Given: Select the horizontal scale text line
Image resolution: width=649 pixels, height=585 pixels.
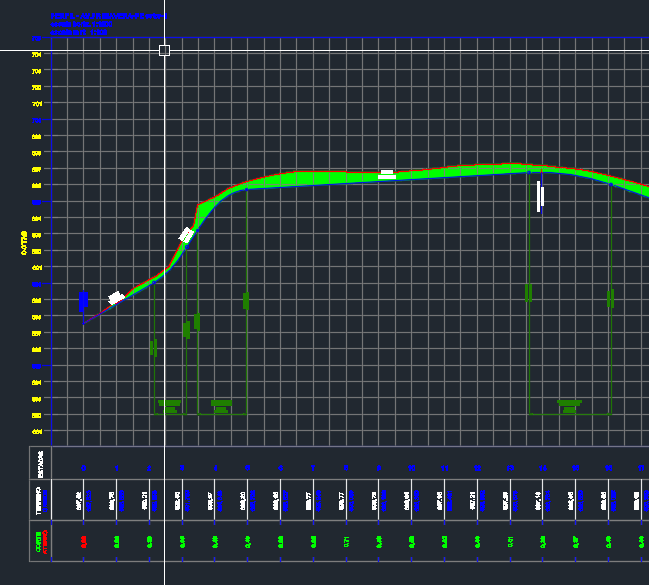Looking at the screenshot, I should (x=81, y=24).
